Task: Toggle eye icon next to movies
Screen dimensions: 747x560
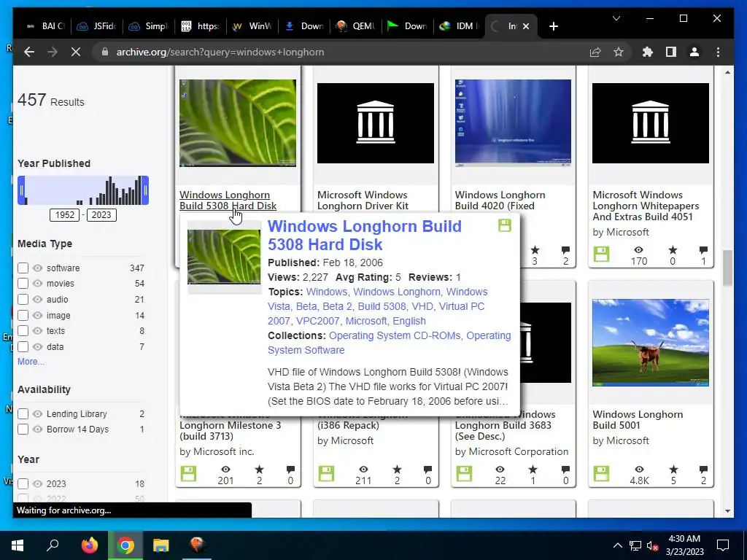Action: pos(38,284)
